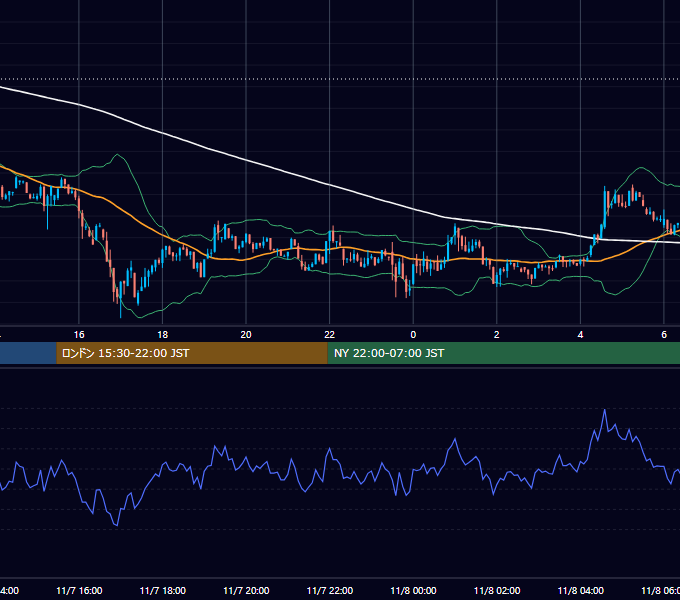Click the dotted white horizontal price line
This screenshot has height=600, width=680.
click(340, 79)
